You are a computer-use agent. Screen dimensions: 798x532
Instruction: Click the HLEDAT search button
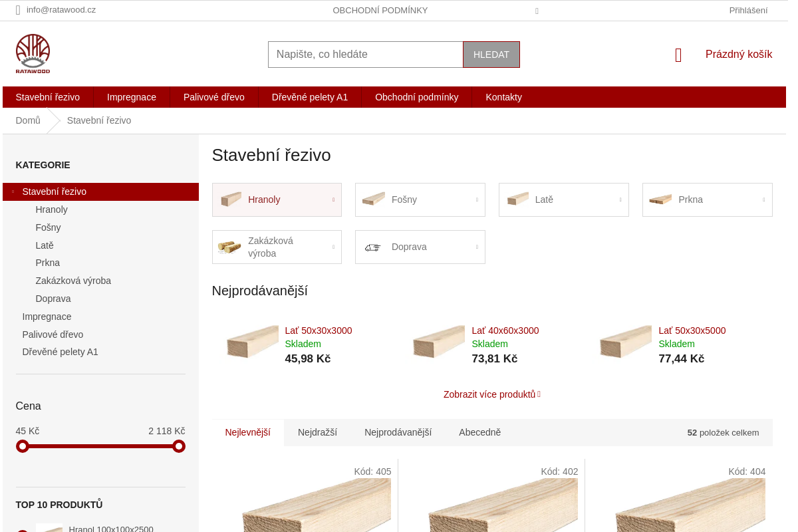(491, 55)
